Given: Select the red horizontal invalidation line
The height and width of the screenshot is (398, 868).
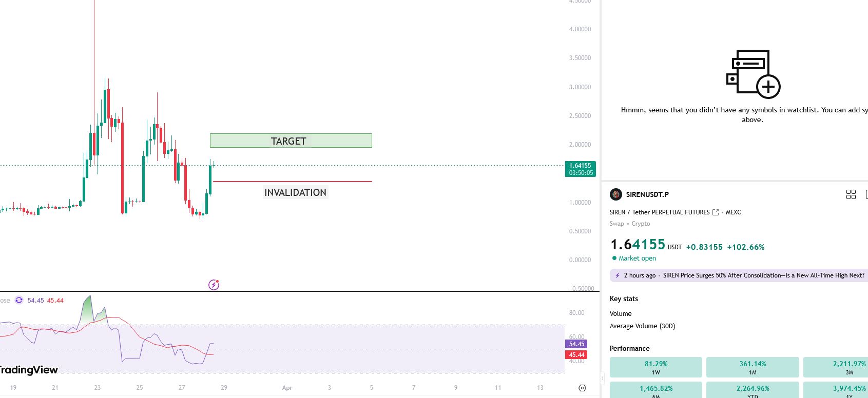Looking at the screenshot, I should pos(292,182).
